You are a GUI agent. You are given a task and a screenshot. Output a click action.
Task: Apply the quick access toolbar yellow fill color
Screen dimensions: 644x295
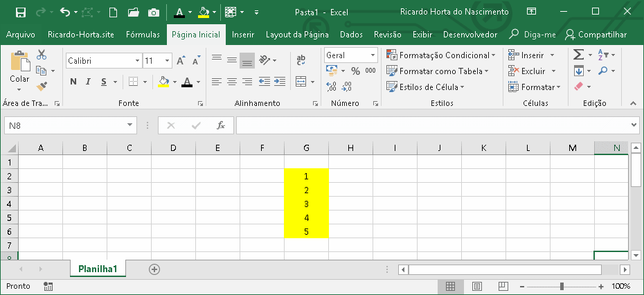[x=204, y=12]
